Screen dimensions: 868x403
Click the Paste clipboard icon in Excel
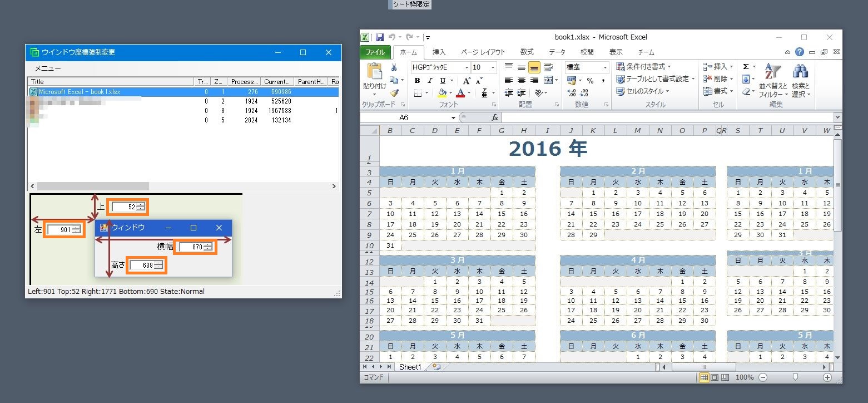374,71
